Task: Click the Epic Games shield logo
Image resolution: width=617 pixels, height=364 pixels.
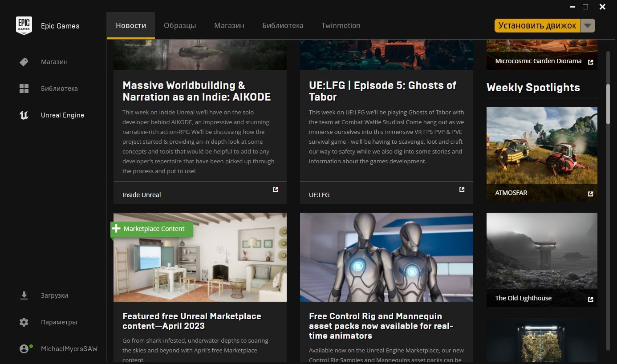Action: [24, 26]
